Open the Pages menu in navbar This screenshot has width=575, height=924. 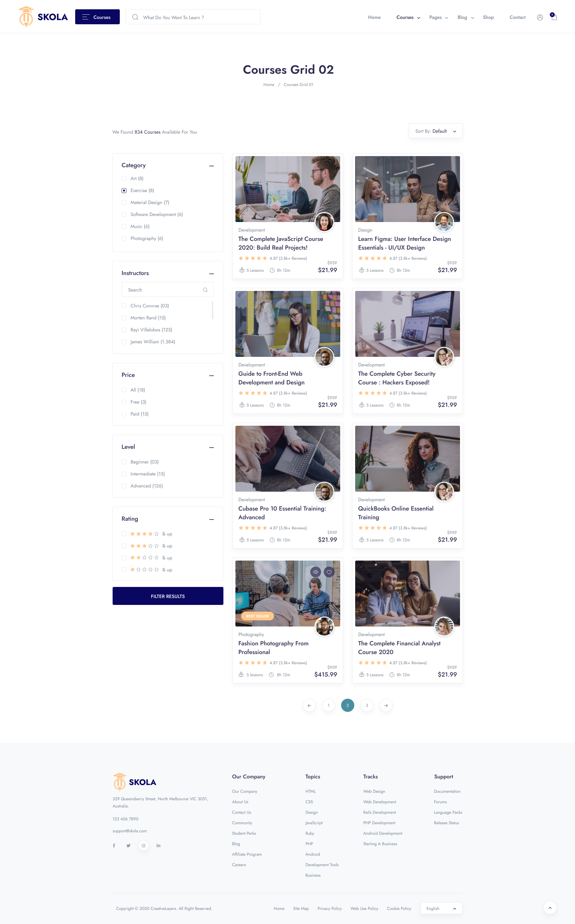pos(438,17)
